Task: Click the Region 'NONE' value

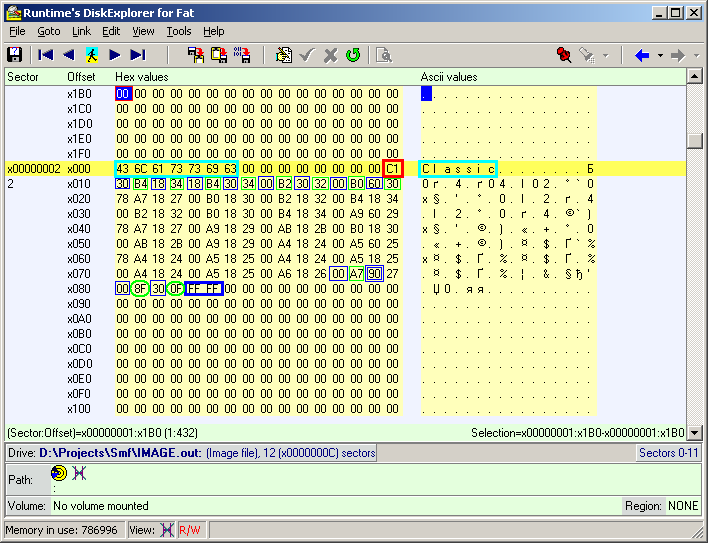Action: (x=683, y=506)
